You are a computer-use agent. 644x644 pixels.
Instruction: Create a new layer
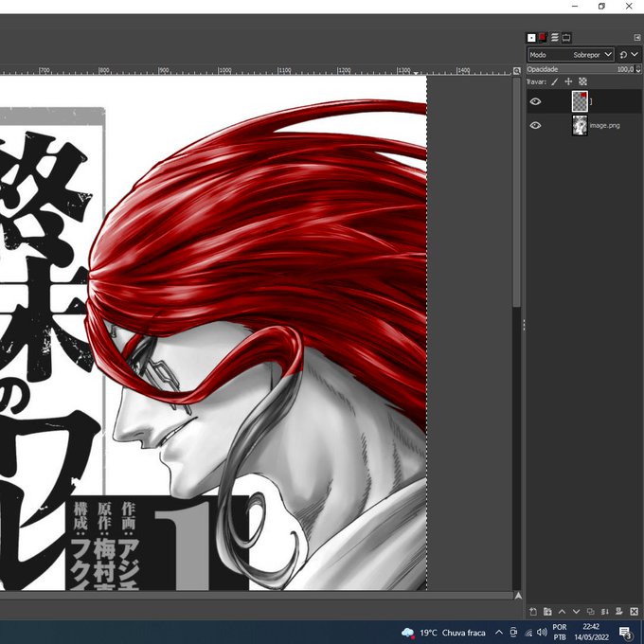coord(533,612)
